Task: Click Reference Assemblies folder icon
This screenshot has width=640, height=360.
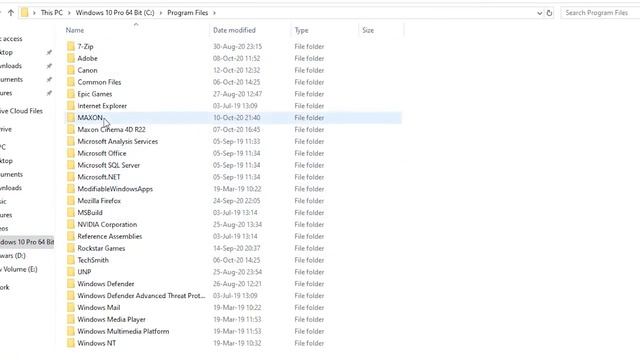Action: 71,236
